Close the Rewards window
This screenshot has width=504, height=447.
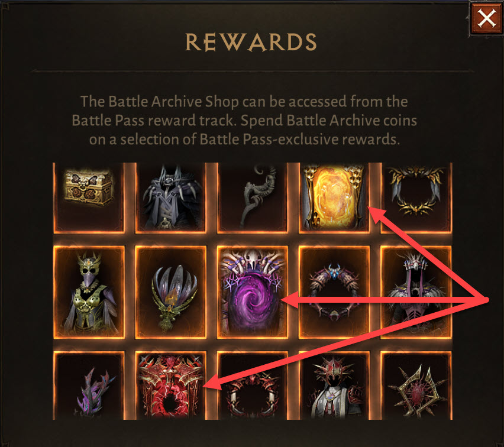coord(486,18)
